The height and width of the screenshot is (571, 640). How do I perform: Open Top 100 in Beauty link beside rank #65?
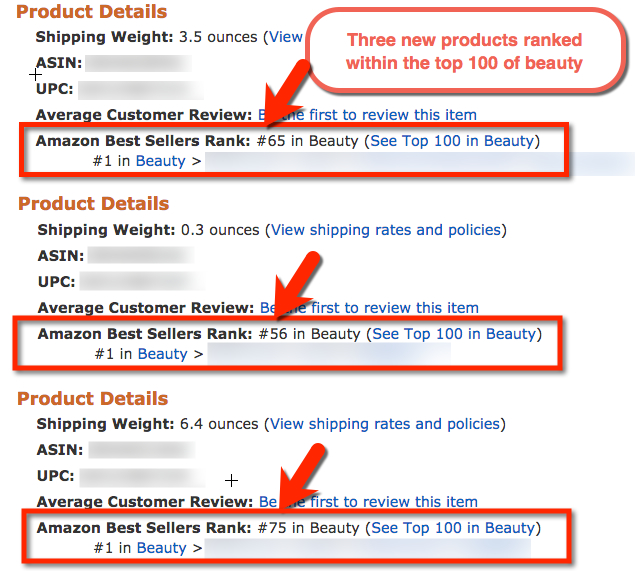(452, 141)
